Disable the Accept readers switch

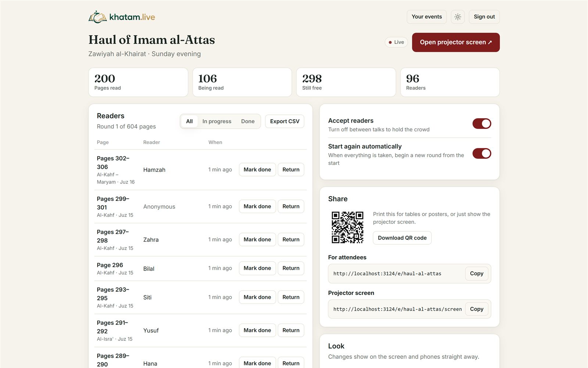(x=481, y=124)
